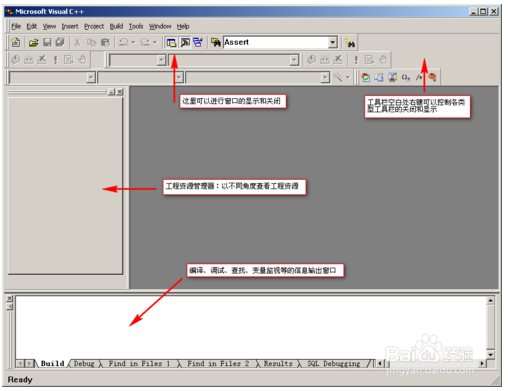Viewport: 508px width, 391px height.
Task: Click the /* comment add-in icon
Action: (419, 77)
